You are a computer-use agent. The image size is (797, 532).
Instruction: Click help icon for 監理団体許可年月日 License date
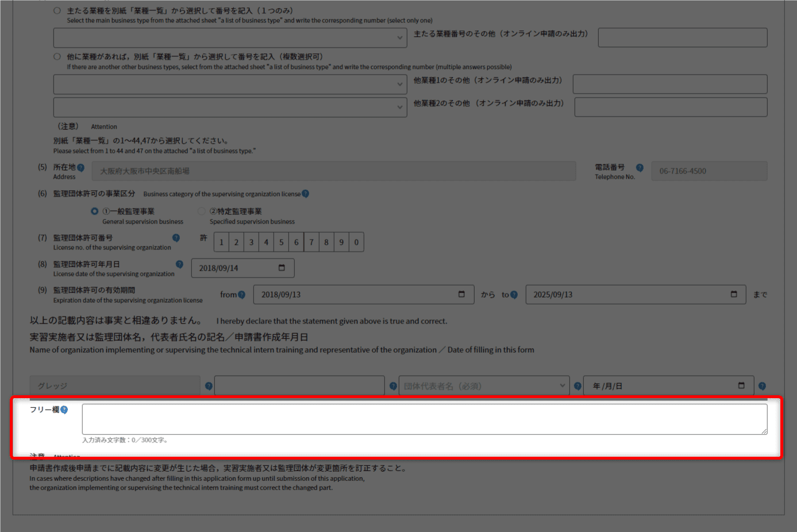(x=179, y=264)
